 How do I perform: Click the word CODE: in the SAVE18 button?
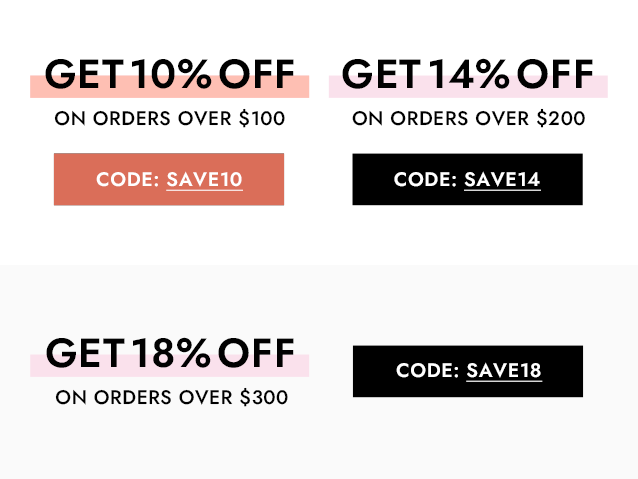pyautogui.click(x=427, y=371)
